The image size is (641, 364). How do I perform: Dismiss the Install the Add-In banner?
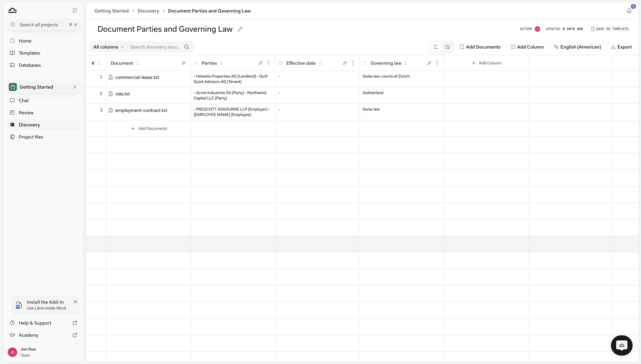[75, 302]
